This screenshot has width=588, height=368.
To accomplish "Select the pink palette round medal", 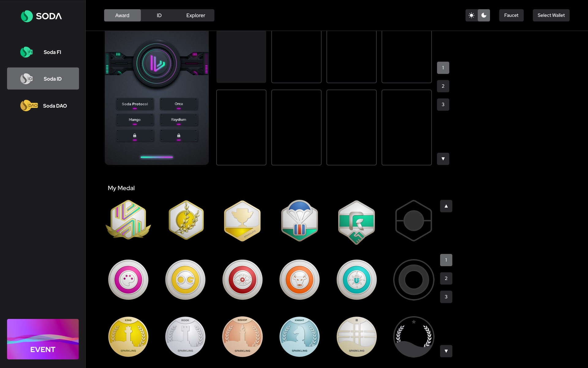I will click(x=128, y=280).
